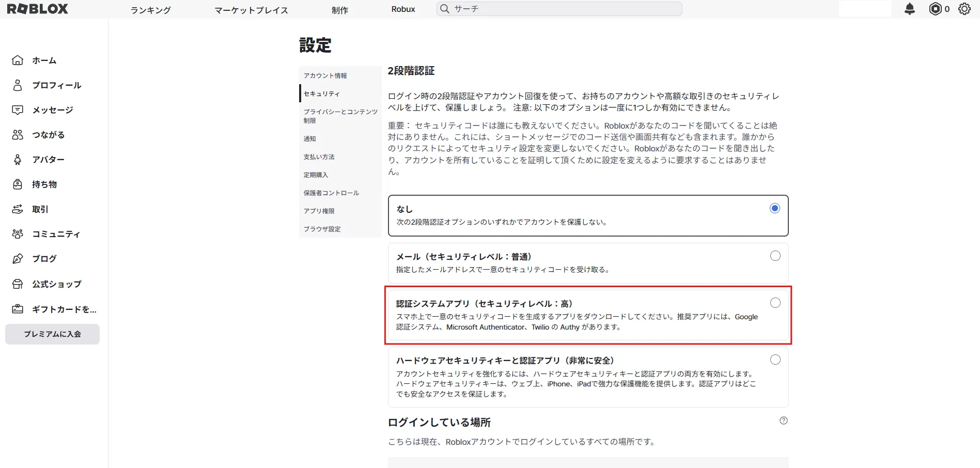Click the メッセージ chat icon
The height and width of the screenshot is (468, 980).
(18, 110)
